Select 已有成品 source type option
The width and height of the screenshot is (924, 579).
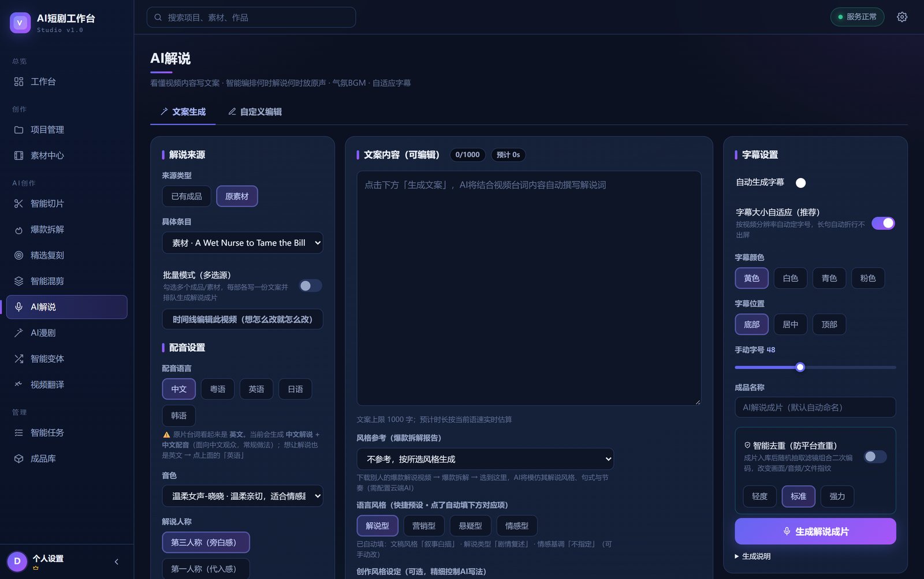tap(187, 196)
